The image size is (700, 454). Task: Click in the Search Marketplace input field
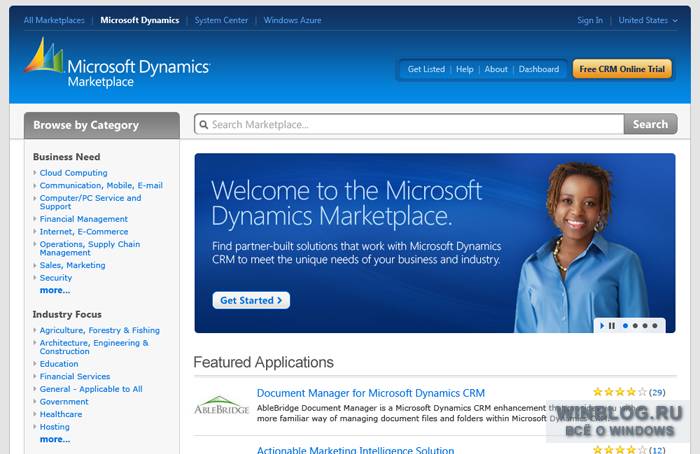409,125
